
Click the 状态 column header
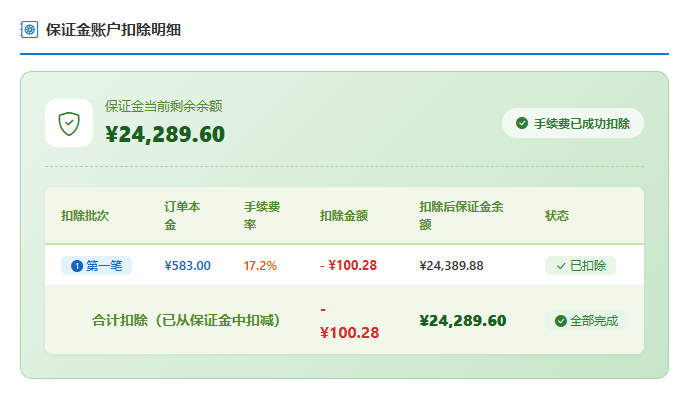557,216
